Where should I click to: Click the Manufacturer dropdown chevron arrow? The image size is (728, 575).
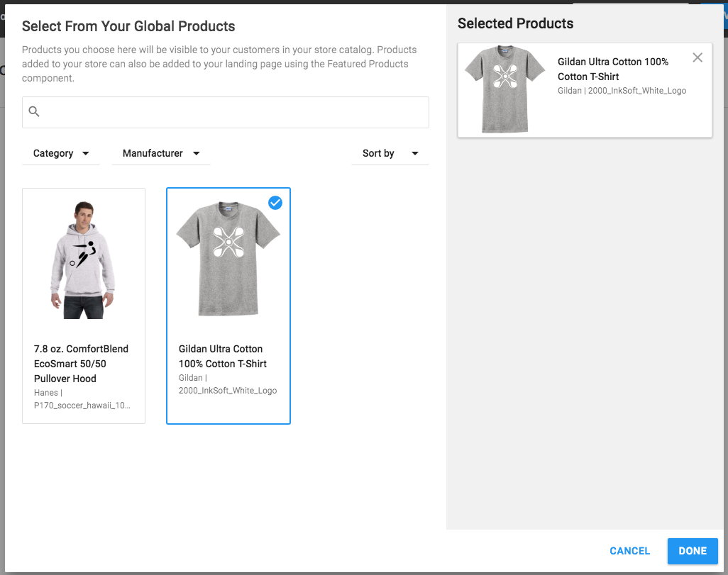click(198, 153)
